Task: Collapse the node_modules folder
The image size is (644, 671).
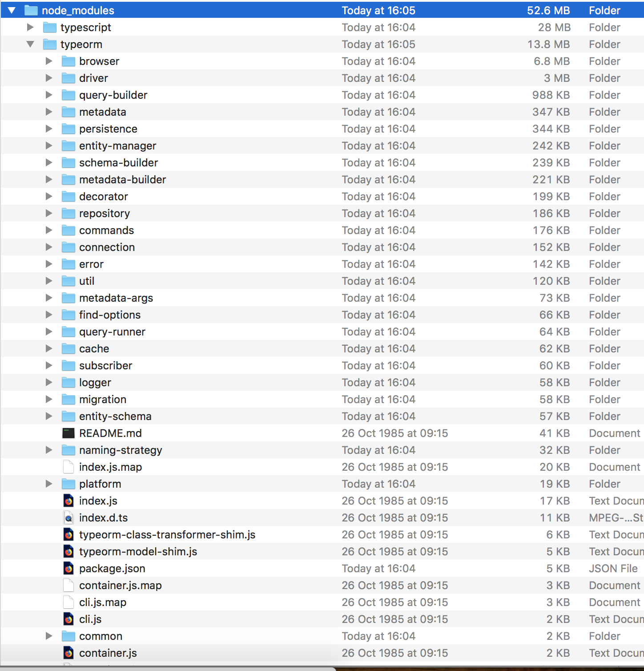Action: 11,10
